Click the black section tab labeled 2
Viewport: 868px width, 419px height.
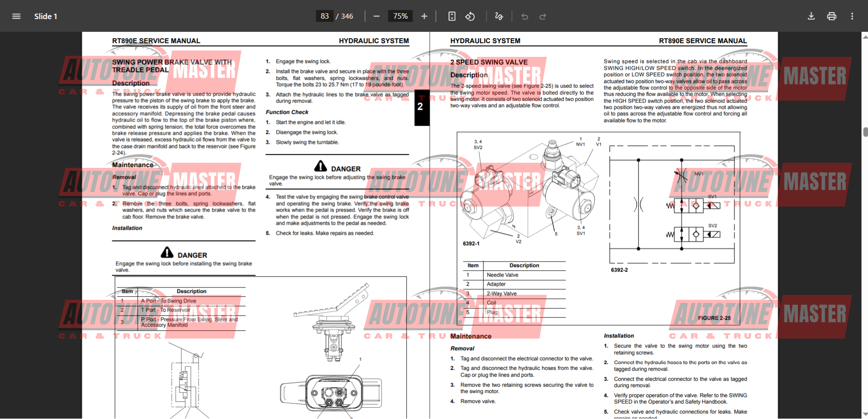click(x=421, y=107)
